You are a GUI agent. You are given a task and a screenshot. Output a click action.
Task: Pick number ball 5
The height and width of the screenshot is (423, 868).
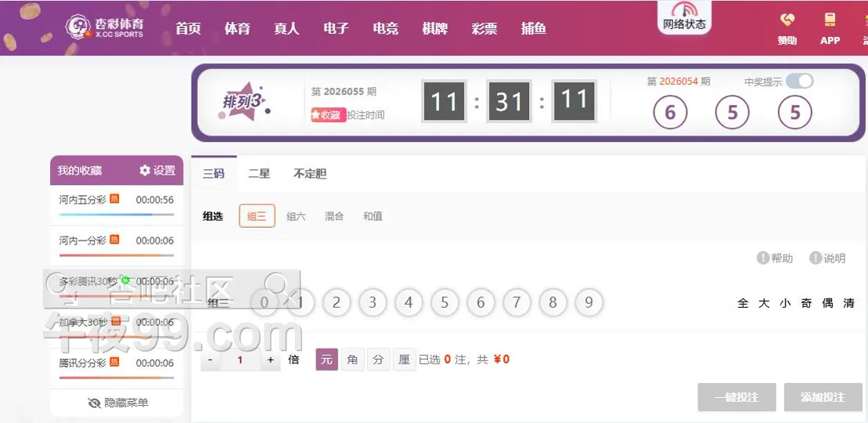pyautogui.click(x=445, y=302)
